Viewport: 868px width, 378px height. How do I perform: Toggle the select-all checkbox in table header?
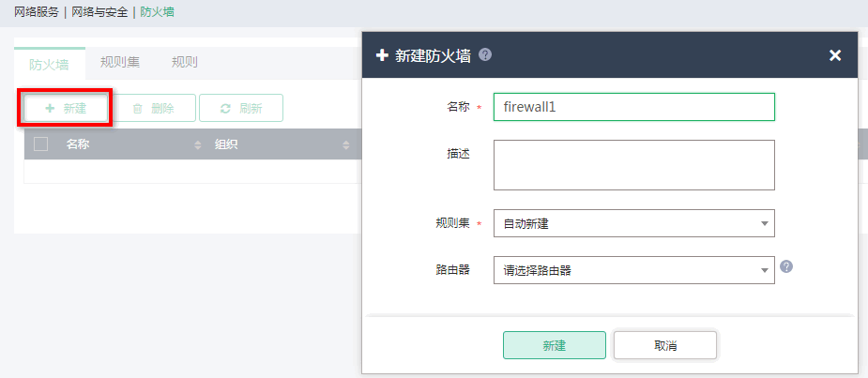point(40,144)
